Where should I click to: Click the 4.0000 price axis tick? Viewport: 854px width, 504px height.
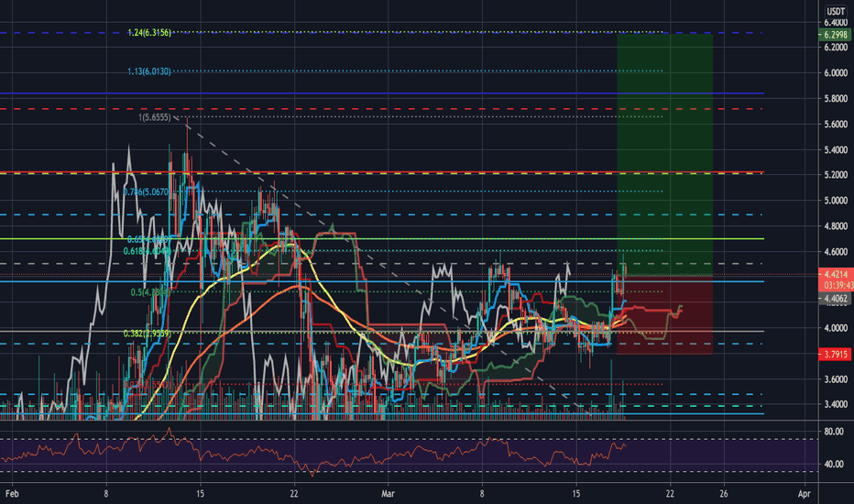(x=836, y=328)
